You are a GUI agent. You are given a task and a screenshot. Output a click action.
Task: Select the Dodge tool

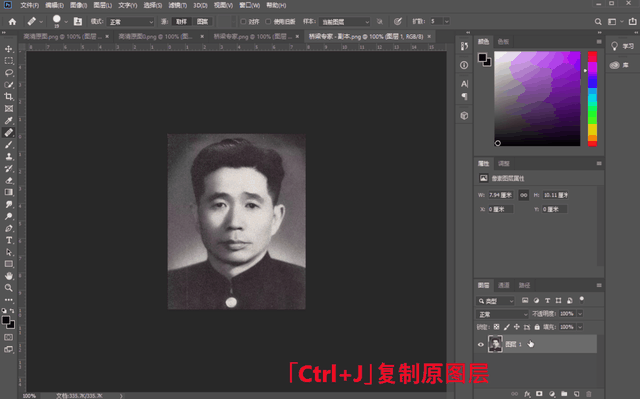pyautogui.click(x=9, y=216)
